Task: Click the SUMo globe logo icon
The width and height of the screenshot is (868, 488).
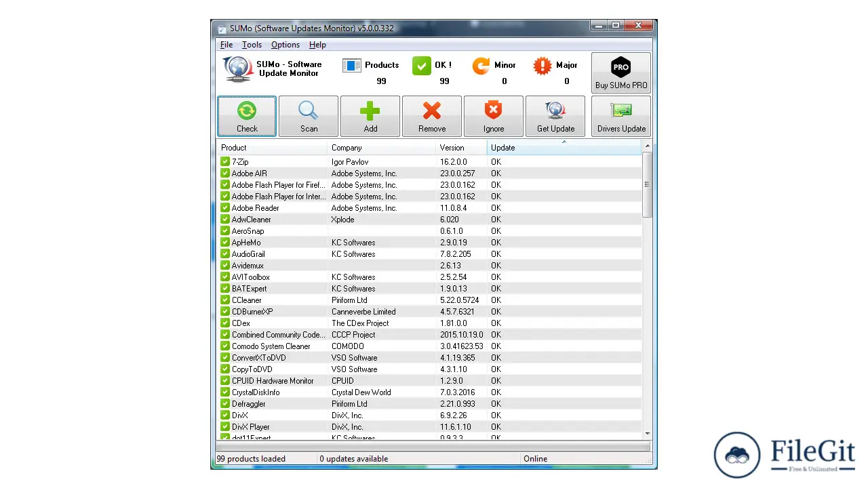Action: pos(237,68)
